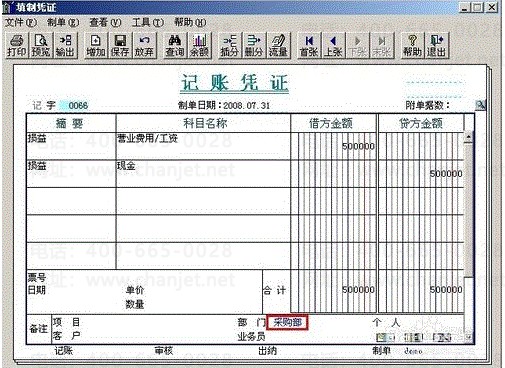The width and height of the screenshot is (505, 368).
Task: Save the voucher using 保存 icon
Action: 120,45
